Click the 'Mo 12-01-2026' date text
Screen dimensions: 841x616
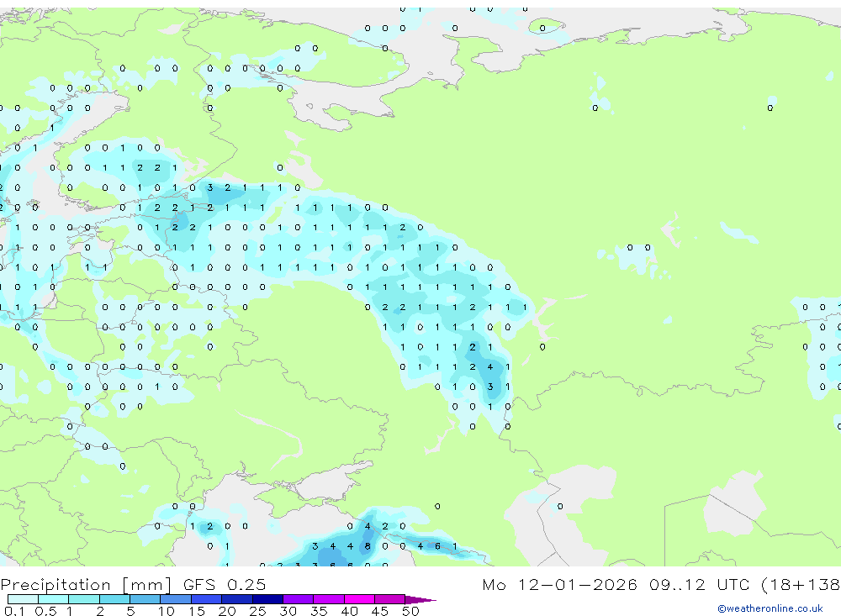click(559, 584)
